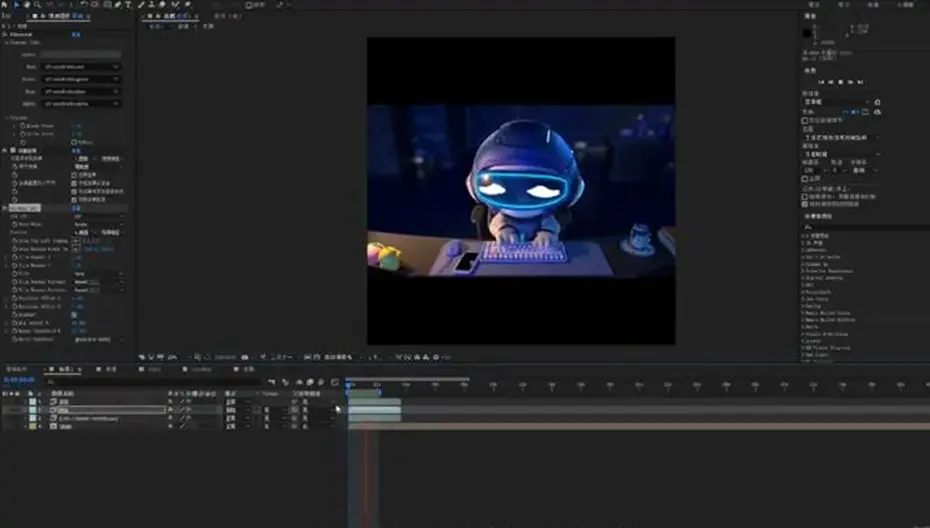Select the Puppet Pin tool

[187, 5]
